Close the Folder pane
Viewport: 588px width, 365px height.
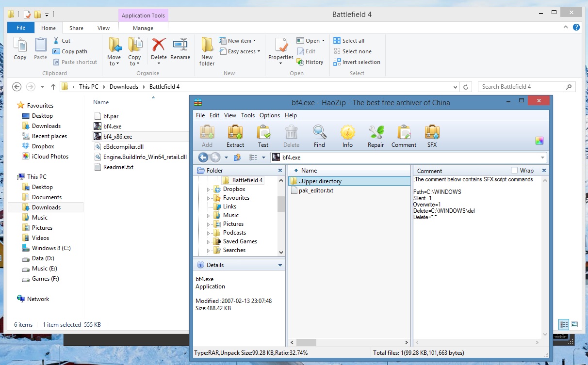click(x=280, y=171)
